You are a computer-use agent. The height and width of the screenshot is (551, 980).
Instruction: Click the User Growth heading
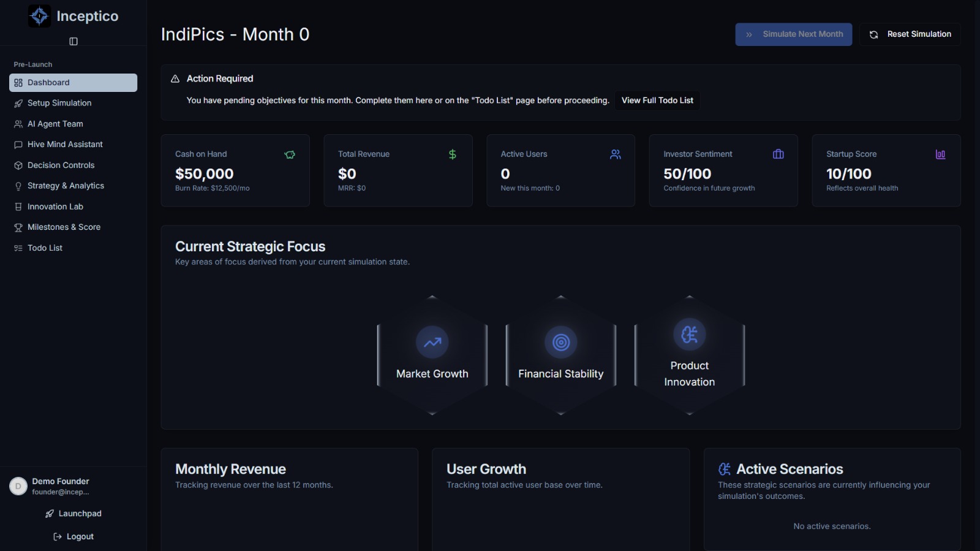[486, 469]
